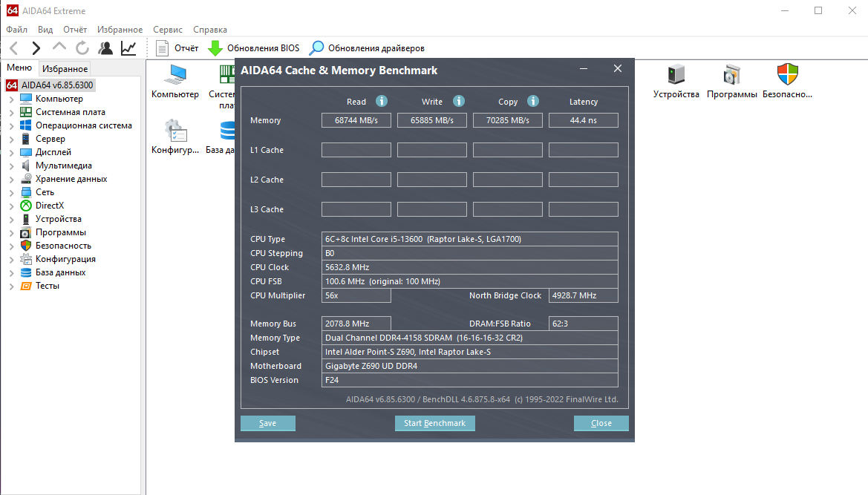Open the graph chart toolbar icon

(x=128, y=48)
